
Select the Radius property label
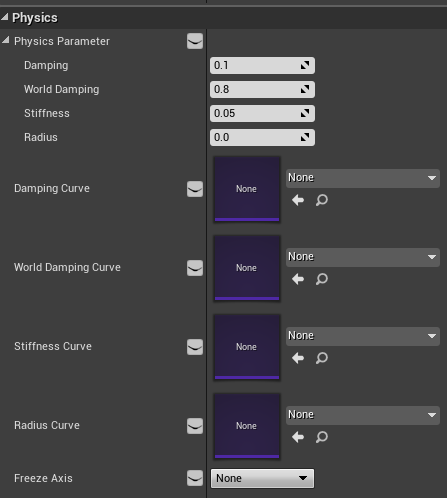pos(41,137)
